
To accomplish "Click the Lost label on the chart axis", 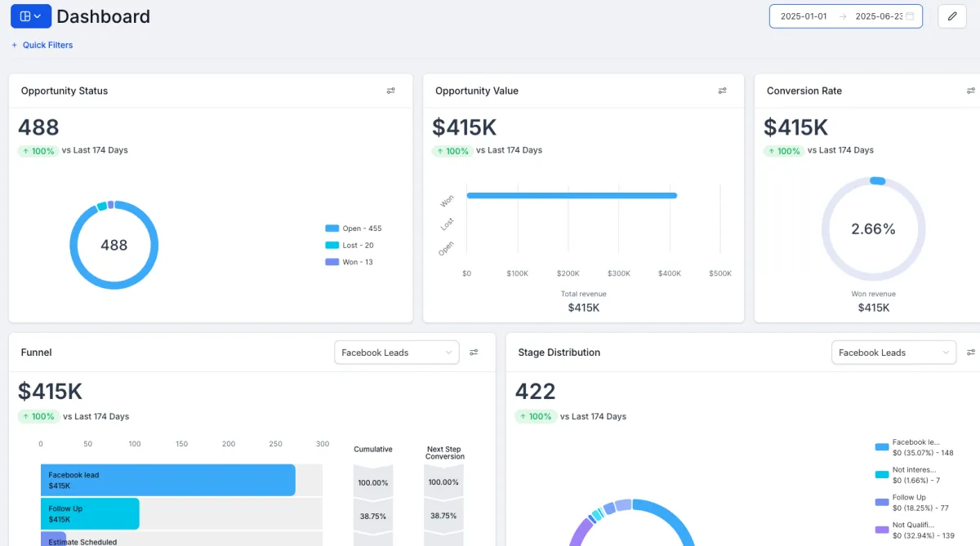I will click(x=448, y=224).
